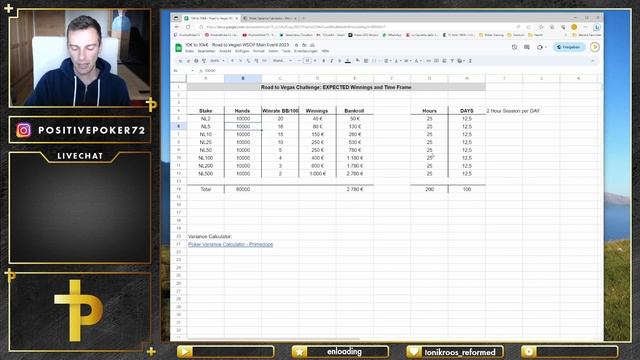Image resolution: width=640 pixels, height=360 pixels.
Task: Select the paint format tool
Action: [x=204, y=61]
